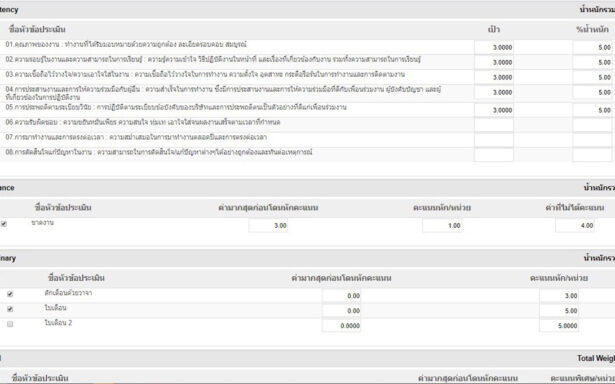Uncheck the ใบเตือน checkbox above ใบเตือน 2

[x=10, y=309]
